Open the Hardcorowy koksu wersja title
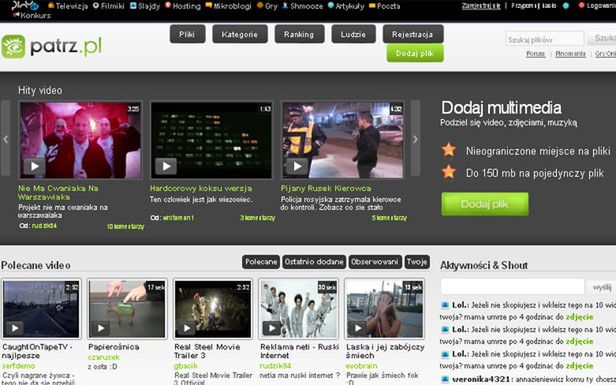The width and height of the screenshot is (616, 385). [x=201, y=189]
